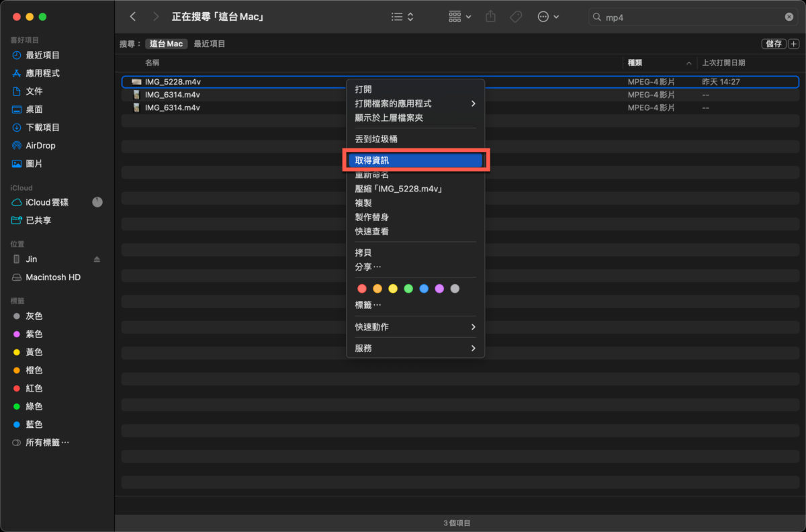This screenshot has width=806, height=532.
Task: Select 這台 Mac search scope
Action: [x=166, y=44]
